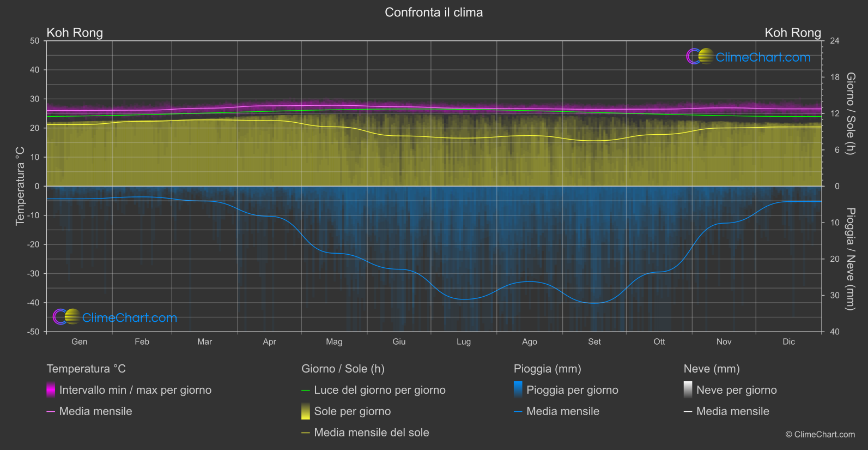The height and width of the screenshot is (450, 868).
Task: Click the ClimeChart.com logo icon at bottom left
Action: point(66,317)
